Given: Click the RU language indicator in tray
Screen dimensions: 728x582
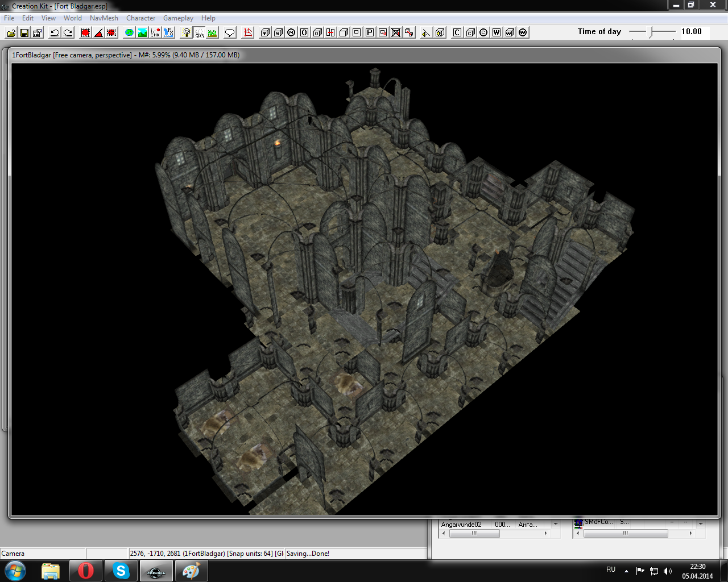Looking at the screenshot, I should [611, 569].
